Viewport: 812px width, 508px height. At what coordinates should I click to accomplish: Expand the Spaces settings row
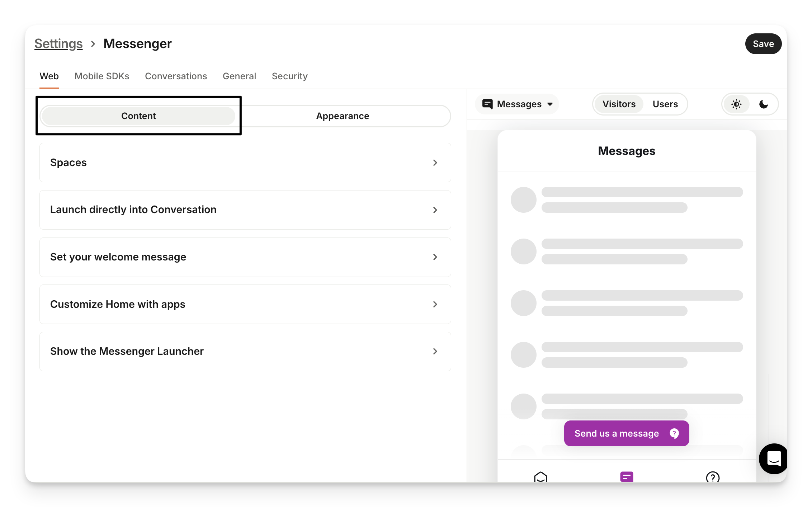(245, 163)
